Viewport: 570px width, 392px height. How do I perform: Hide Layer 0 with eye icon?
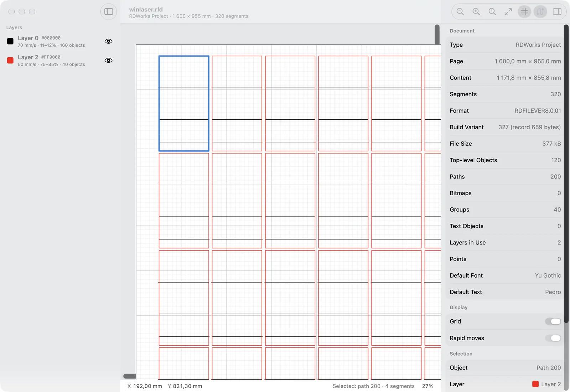[109, 41]
